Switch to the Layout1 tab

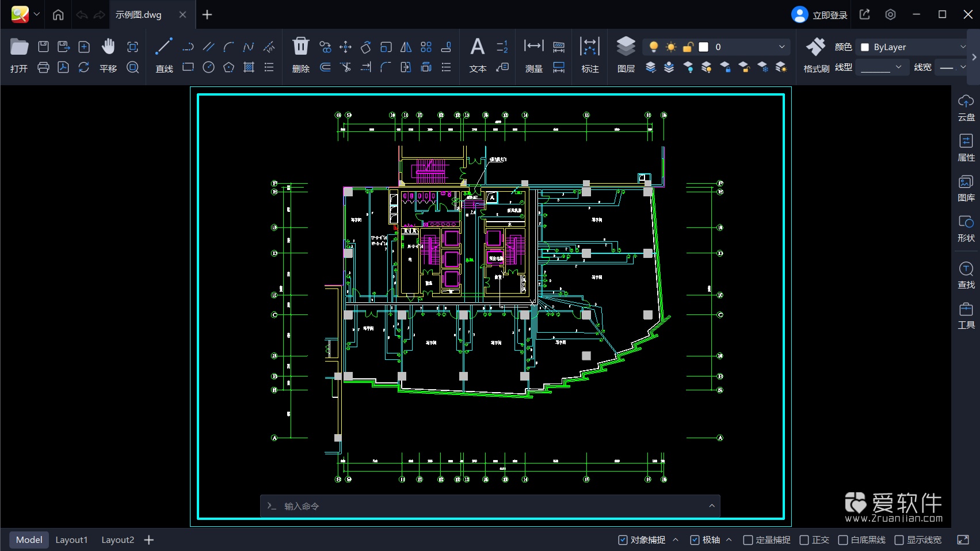71,540
